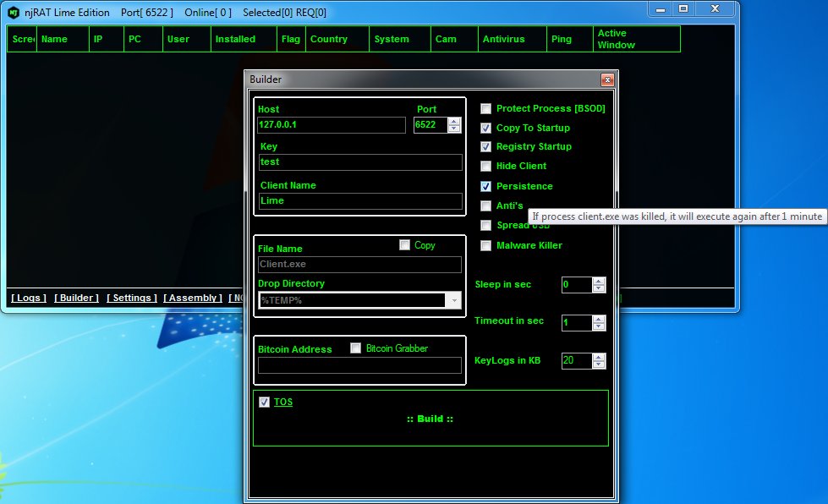Increase Sleep in sec with up arrow
The height and width of the screenshot is (504, 828).
coord(598,282)
